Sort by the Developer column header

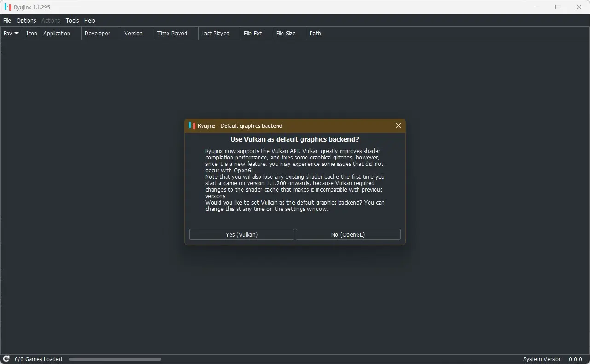pos(101,33)
